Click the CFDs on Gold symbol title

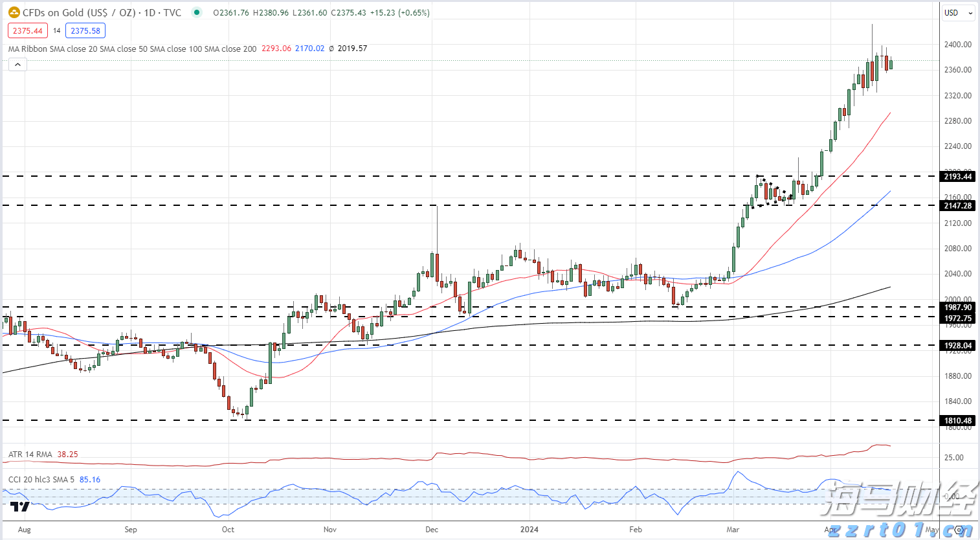(79, 12)
